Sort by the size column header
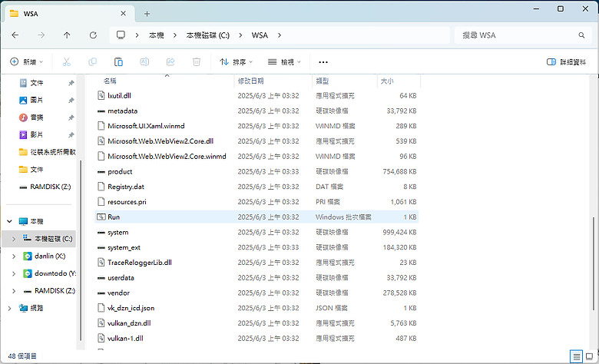 399,81
